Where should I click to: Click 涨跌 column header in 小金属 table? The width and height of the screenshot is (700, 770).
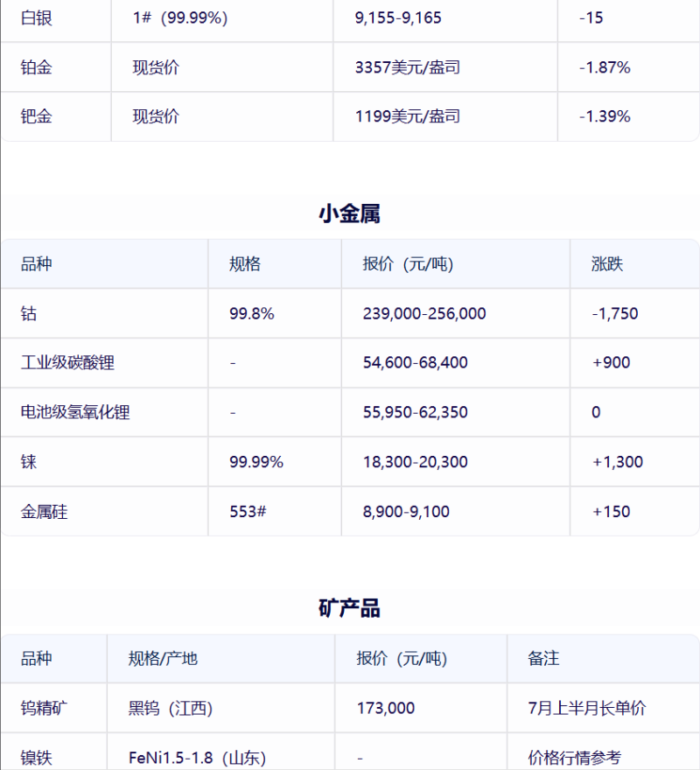(607, 263)
